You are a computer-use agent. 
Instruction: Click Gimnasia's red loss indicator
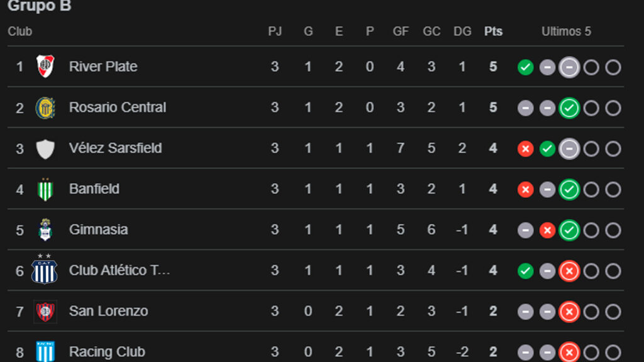547,231
